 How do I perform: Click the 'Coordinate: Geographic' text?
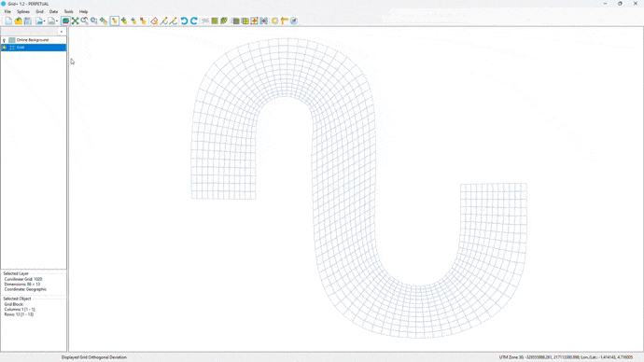(25, 289)
